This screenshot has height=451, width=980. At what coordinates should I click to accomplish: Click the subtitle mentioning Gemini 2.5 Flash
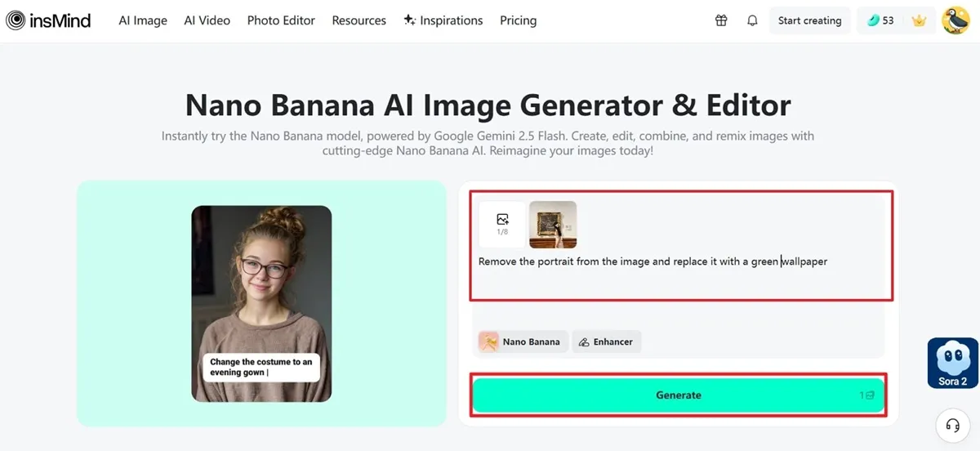click(x=488, y=144)
